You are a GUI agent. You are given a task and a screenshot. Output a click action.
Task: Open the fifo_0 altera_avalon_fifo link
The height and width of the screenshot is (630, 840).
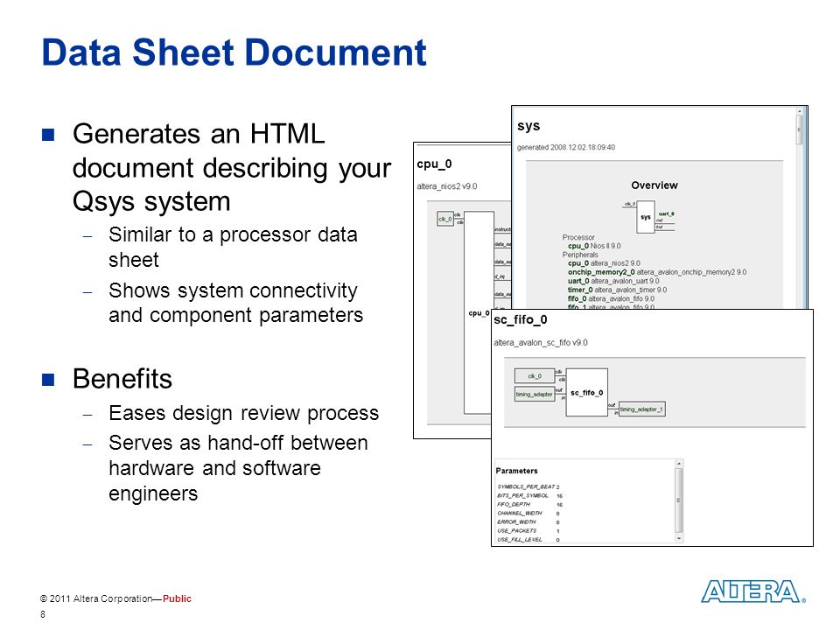pyautogui.click(x=611, y=298)
